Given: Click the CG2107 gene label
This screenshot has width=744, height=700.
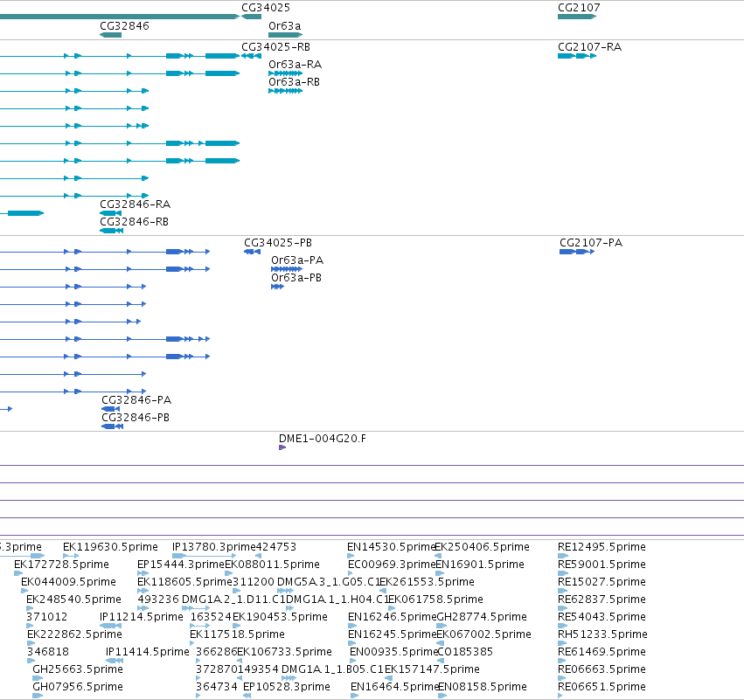Looking at the screenshot, I should click(579, 8).
